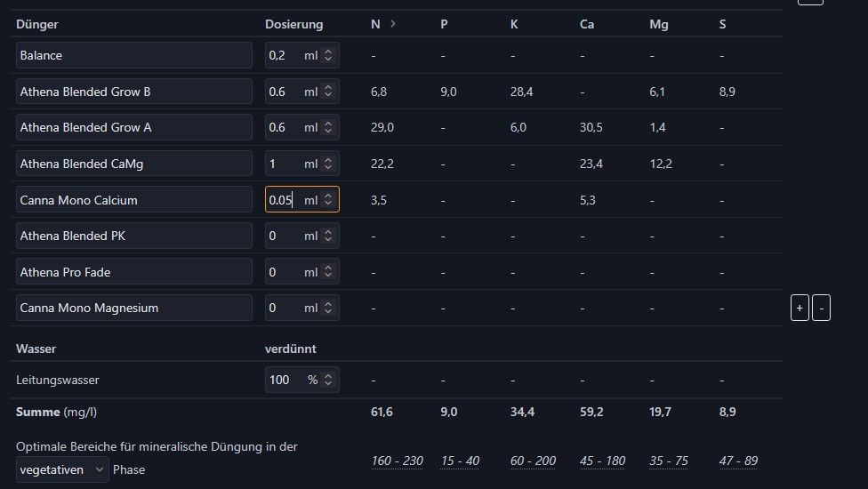
Task: Click the Balance fertilizer name field
Action: click(x=134, y=55)
